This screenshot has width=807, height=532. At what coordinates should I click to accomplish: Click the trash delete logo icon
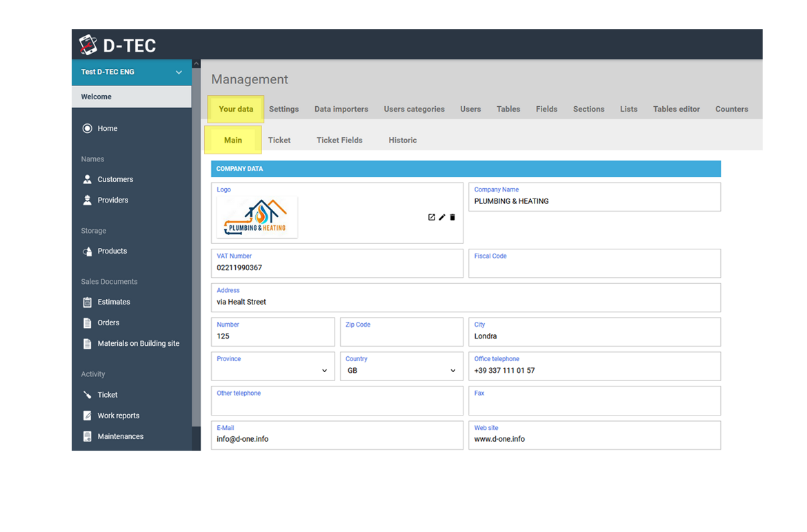[x=452, y=217]
